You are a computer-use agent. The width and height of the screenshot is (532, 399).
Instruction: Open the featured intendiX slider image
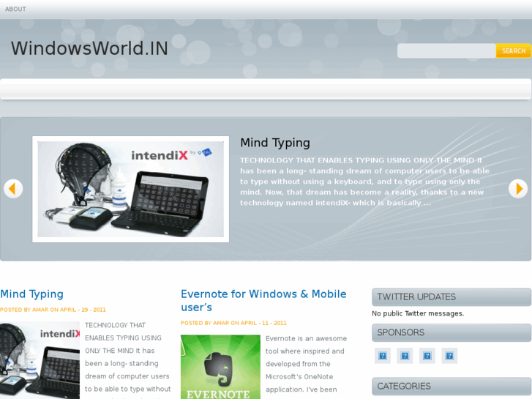(x=131, y=189)
